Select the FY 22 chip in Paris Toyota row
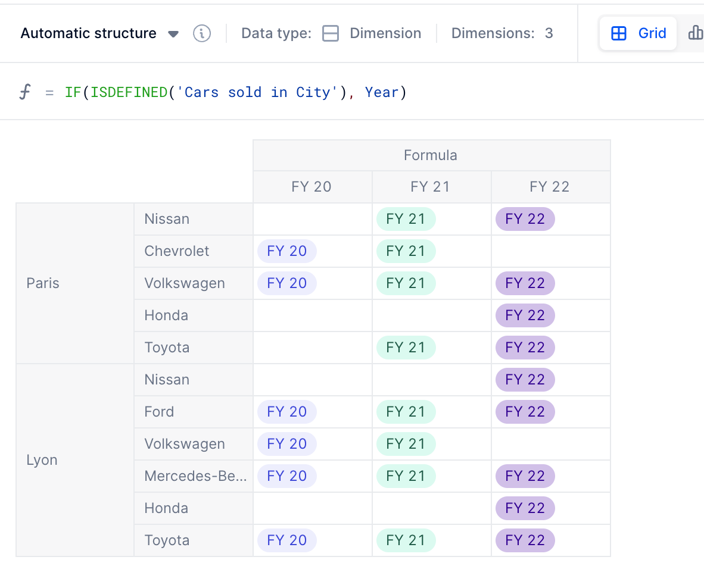The width and height of the screenshot is (704, 588). (525, 348)
